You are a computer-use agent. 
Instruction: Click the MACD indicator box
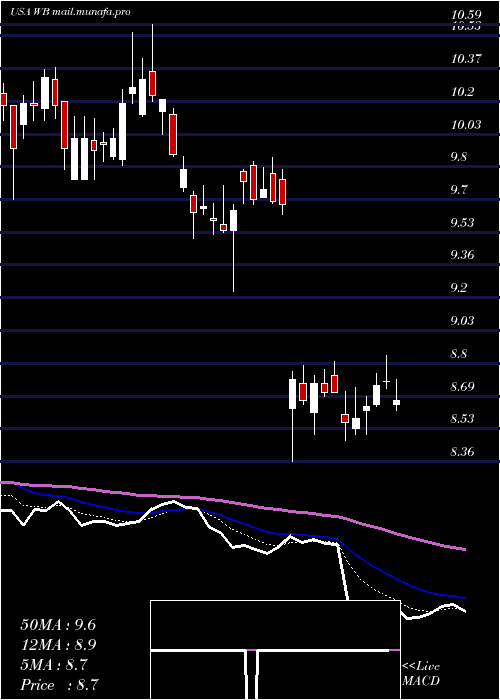(275, 650)
